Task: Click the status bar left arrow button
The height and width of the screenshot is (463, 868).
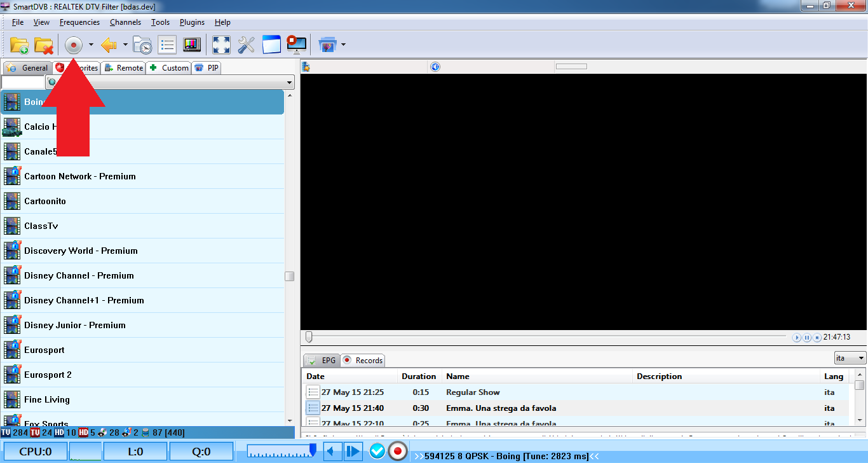Action: pyautogui.click(x=333, y=452)
